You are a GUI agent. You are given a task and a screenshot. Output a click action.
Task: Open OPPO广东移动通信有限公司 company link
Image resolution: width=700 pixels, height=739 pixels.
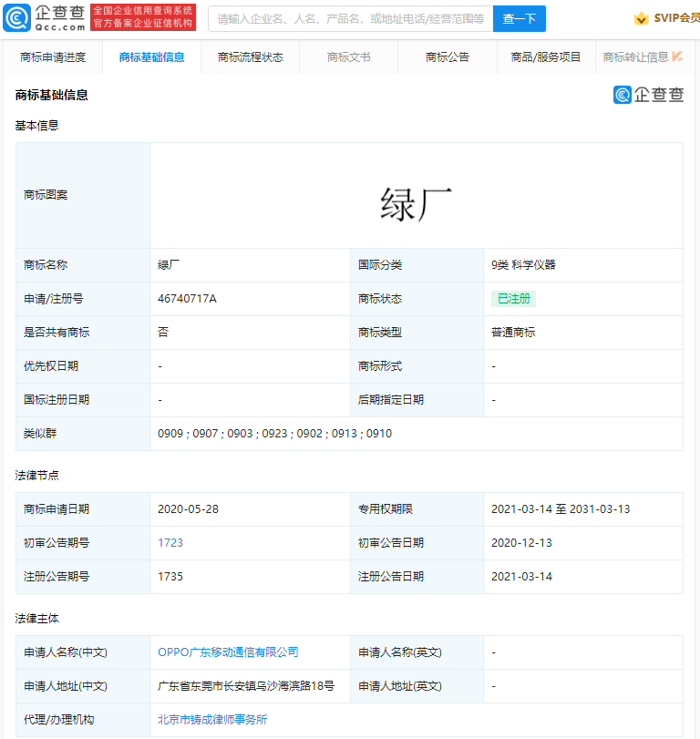[228, 652]
